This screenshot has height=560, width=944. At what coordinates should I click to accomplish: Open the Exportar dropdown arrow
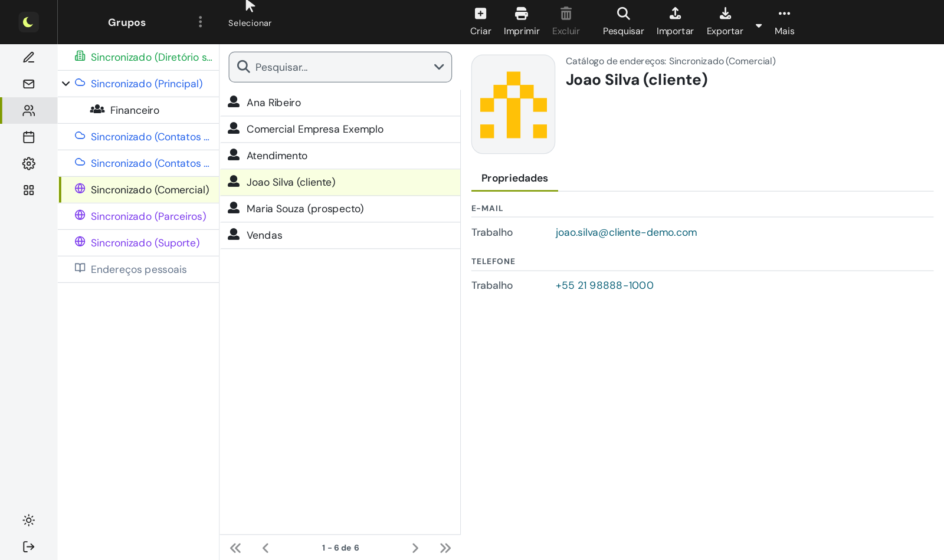(x=759, y=25)
